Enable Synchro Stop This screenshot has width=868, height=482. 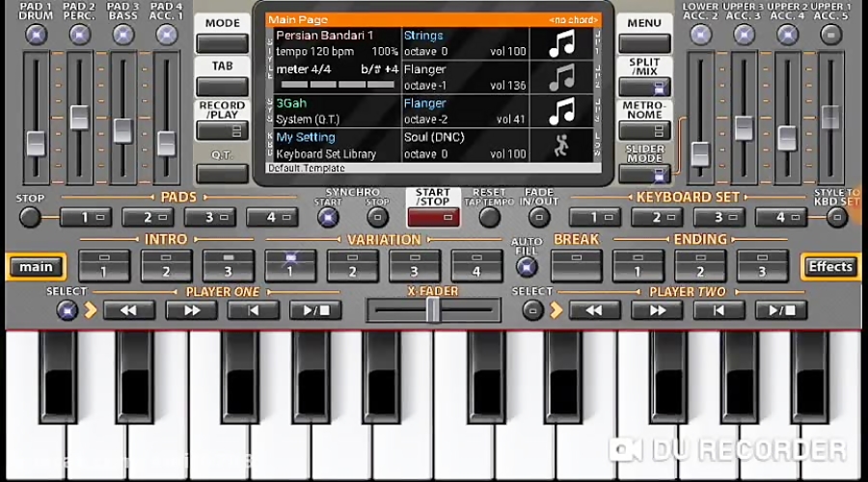point(377,218)
